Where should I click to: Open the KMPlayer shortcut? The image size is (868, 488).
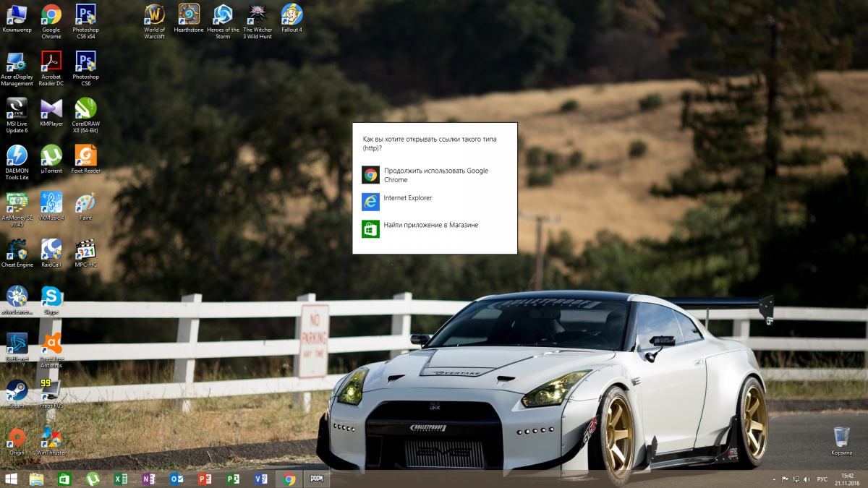[x=51, y=110]
